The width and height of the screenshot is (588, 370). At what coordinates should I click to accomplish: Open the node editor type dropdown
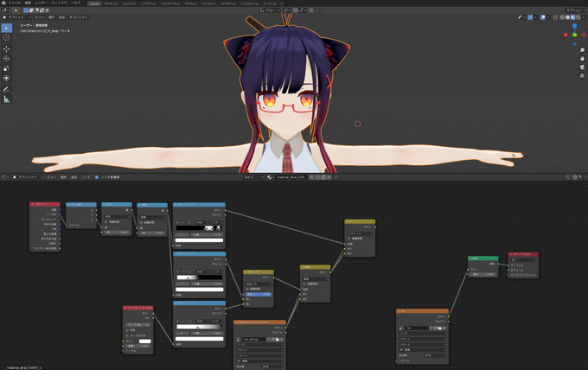[x=6, y=177]
